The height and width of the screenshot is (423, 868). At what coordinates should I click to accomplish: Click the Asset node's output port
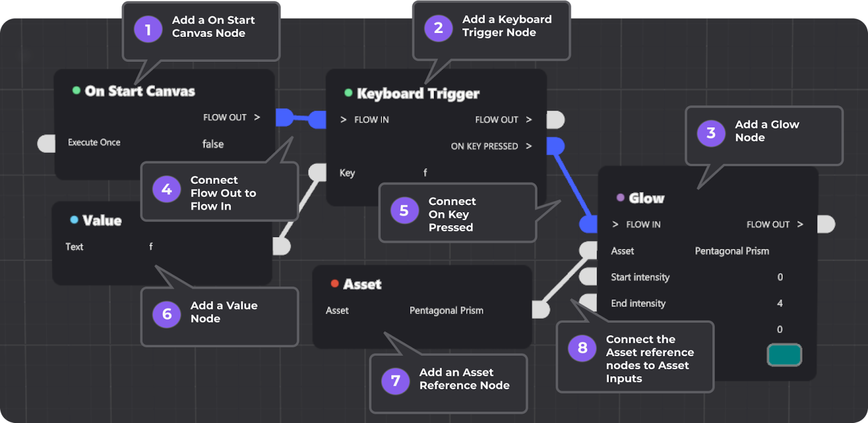(x=541, y=310)
